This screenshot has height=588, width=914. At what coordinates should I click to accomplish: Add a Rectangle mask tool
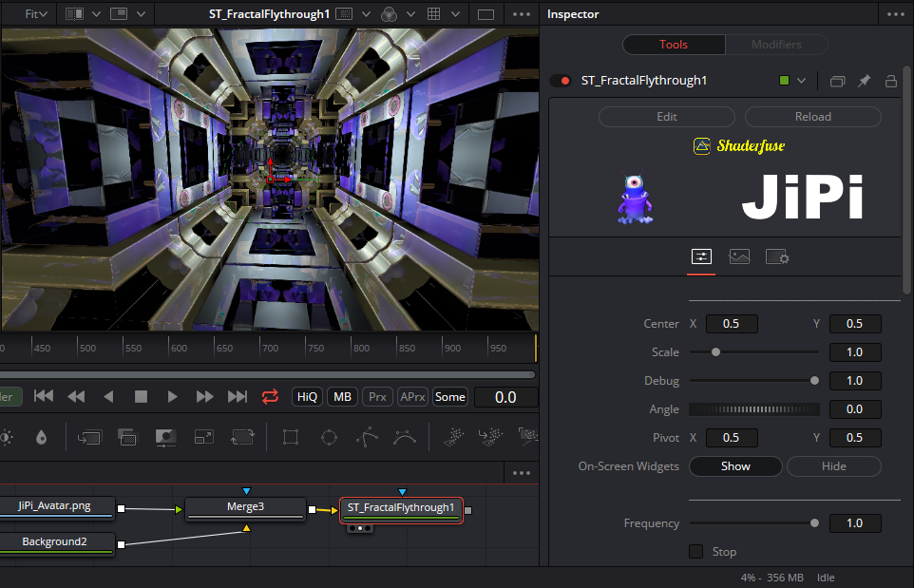(x=291, y=436)
